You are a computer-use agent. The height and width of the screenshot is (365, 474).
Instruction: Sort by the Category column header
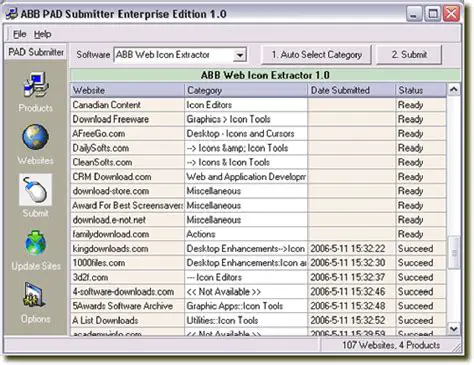[x=246, y=90]
